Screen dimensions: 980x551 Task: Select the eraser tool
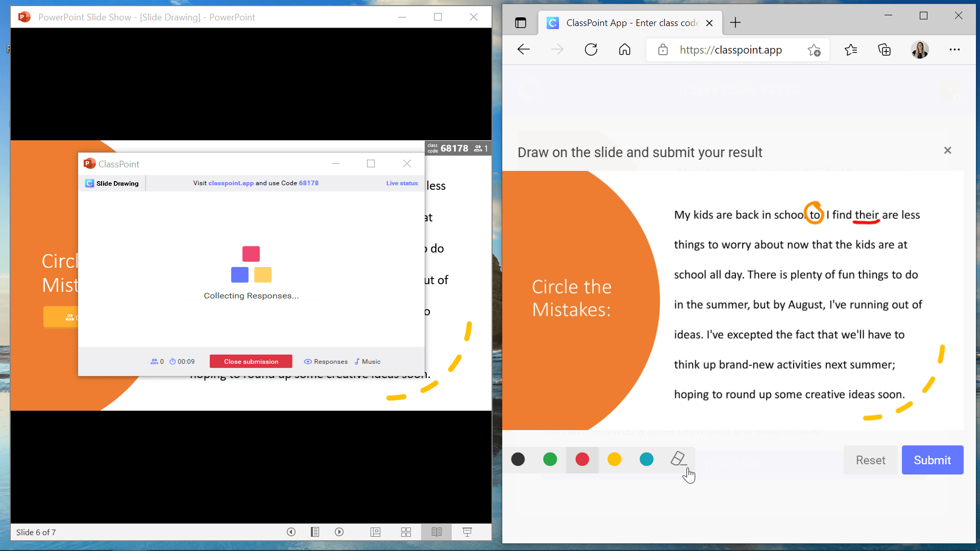tap(678, 459)
